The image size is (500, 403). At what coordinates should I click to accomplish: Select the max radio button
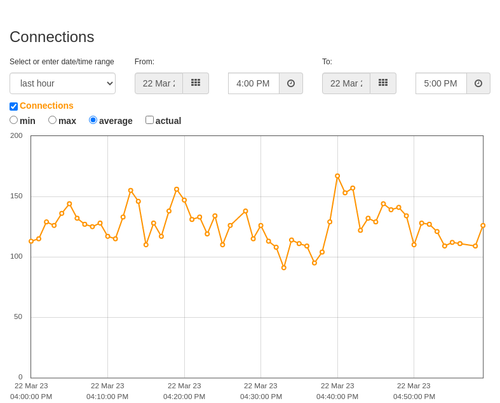tap(52, 120)
